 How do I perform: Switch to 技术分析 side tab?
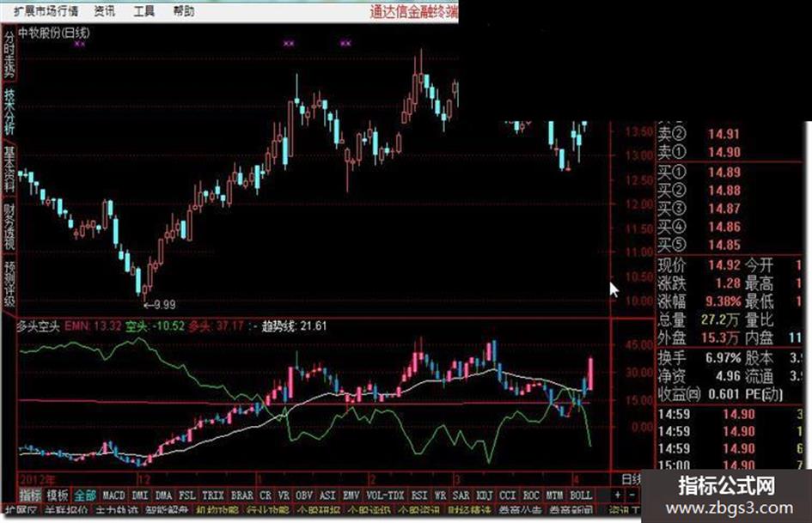[x=9, y=112]
